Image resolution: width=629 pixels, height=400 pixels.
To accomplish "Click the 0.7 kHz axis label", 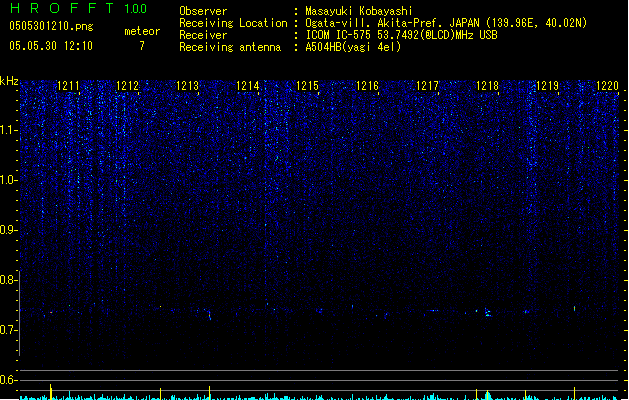I will pyautogui.click(x=9, y=330).
